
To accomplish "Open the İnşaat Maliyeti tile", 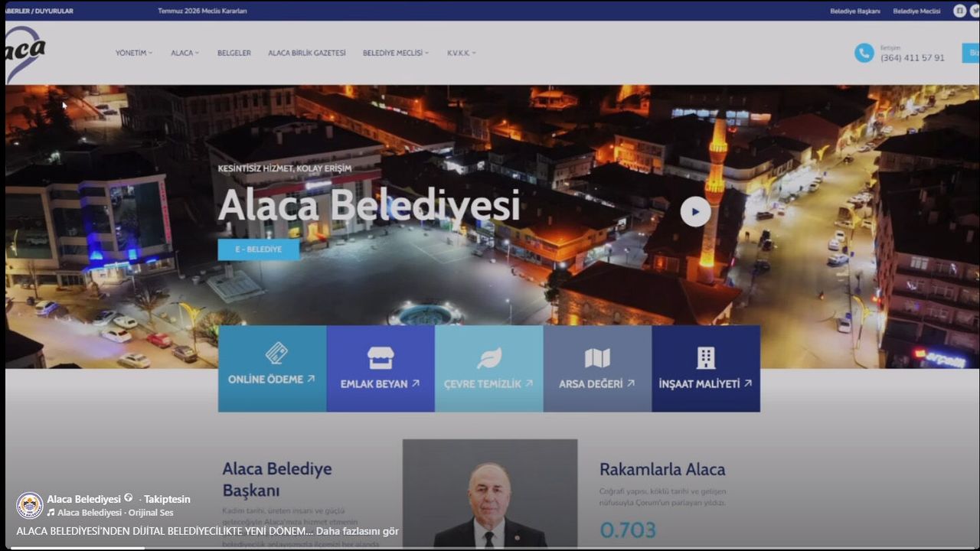I will (706, 369).
